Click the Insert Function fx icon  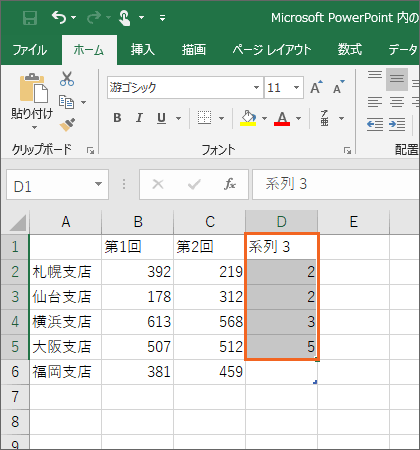230,184
